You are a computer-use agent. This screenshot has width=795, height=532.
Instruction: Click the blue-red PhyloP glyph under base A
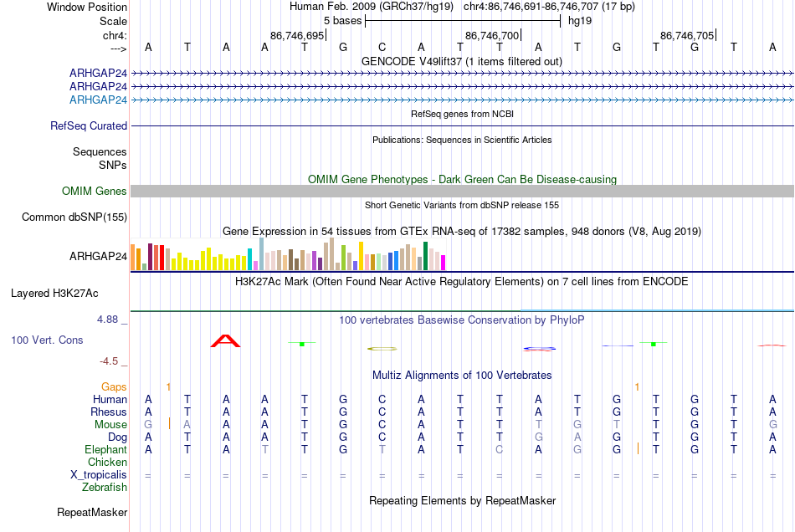click(x=539, y=349)
